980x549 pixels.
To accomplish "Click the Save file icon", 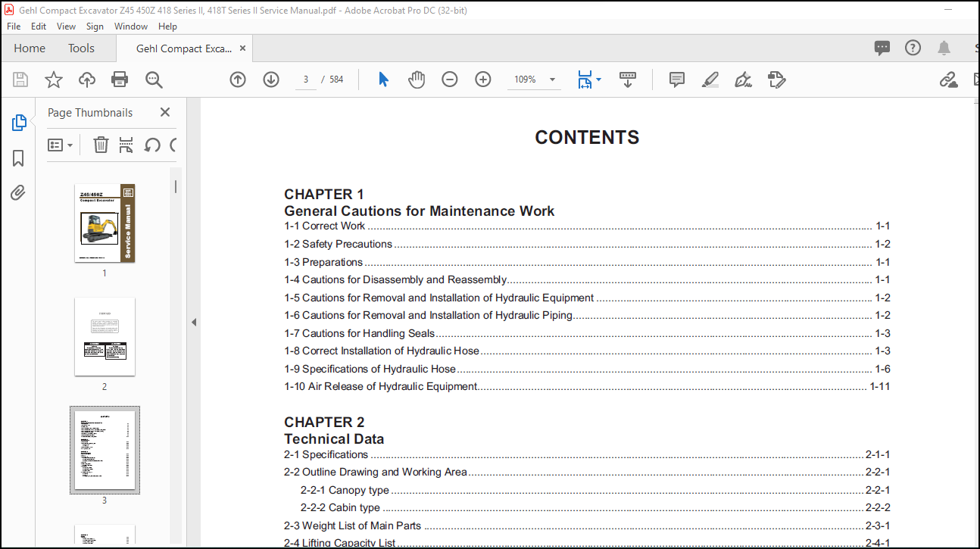I will (x=20, y=80).
